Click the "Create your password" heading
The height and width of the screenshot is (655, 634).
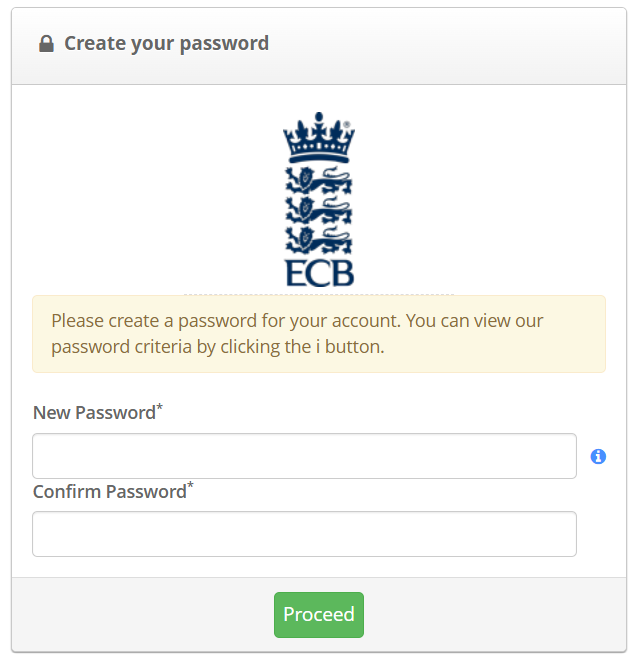click(166, 44)
